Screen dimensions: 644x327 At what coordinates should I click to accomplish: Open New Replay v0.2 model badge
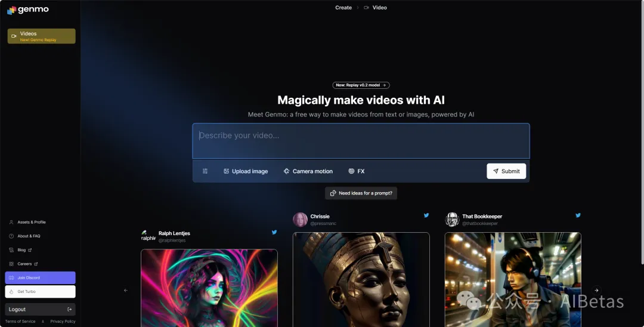click(361, 85)
